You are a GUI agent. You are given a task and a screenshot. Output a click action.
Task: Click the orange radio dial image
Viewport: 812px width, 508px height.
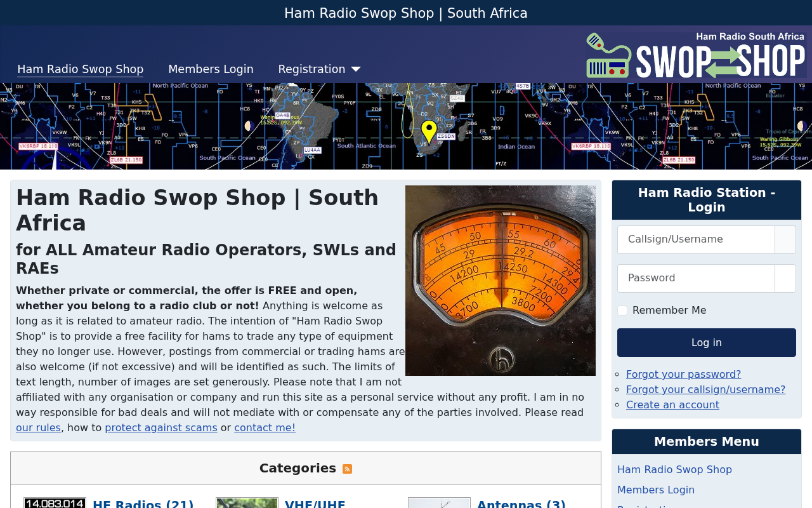click(501, 281)
